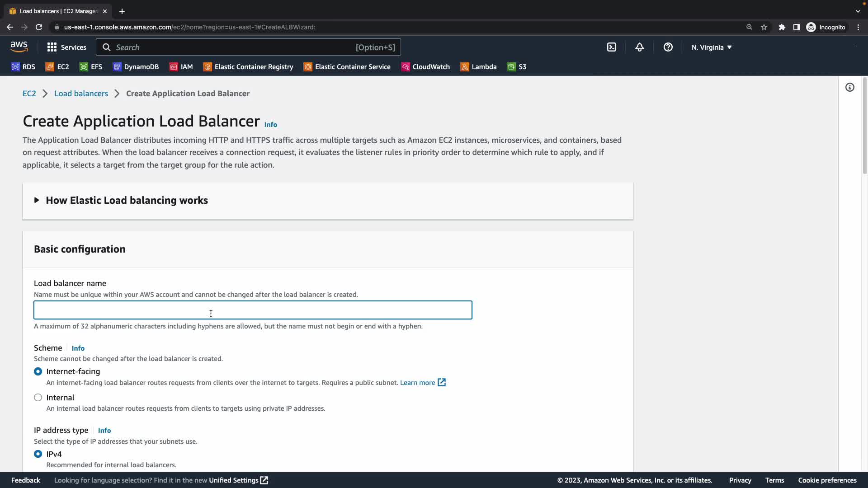Click the notifications bell icon
Screen dimensions: 868x488
pos(639,47)
